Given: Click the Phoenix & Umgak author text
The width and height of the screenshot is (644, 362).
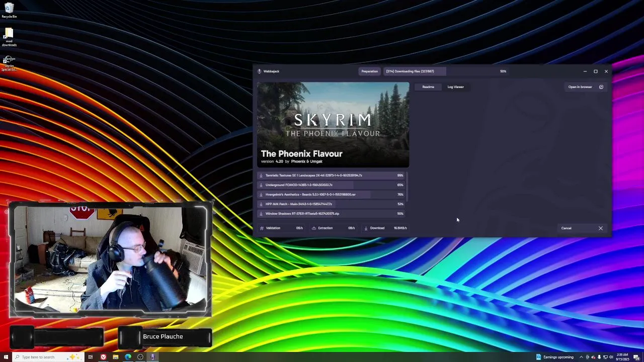Looking at the screenshot, I should [306, 161].
